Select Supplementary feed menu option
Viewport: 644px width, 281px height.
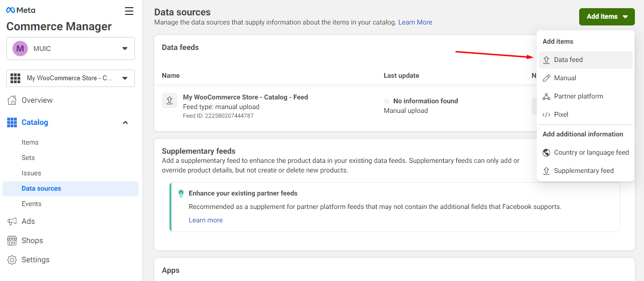[585, 171]
